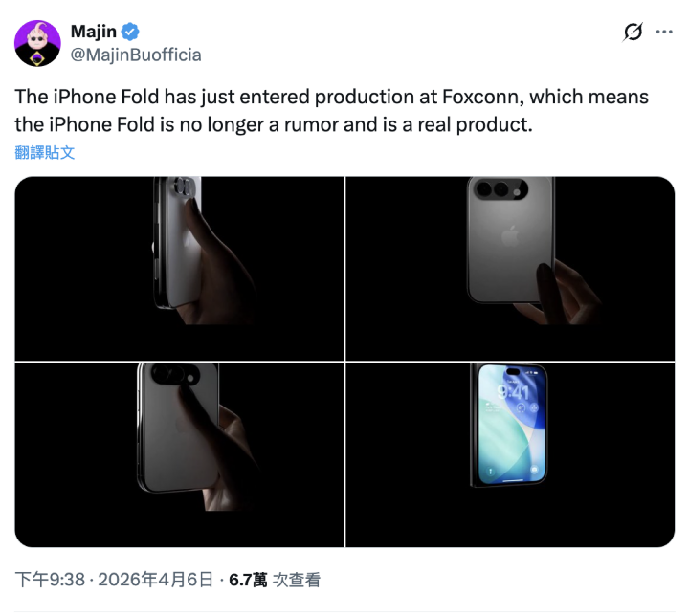Open the bottom-left angled phone image

(x=179, y=454)
